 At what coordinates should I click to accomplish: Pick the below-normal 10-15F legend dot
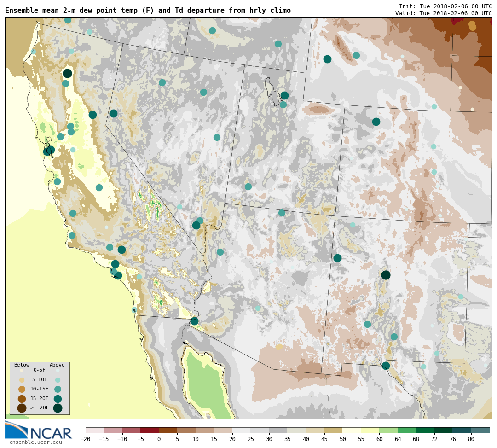pyautogui.click(x=22, y=389)
